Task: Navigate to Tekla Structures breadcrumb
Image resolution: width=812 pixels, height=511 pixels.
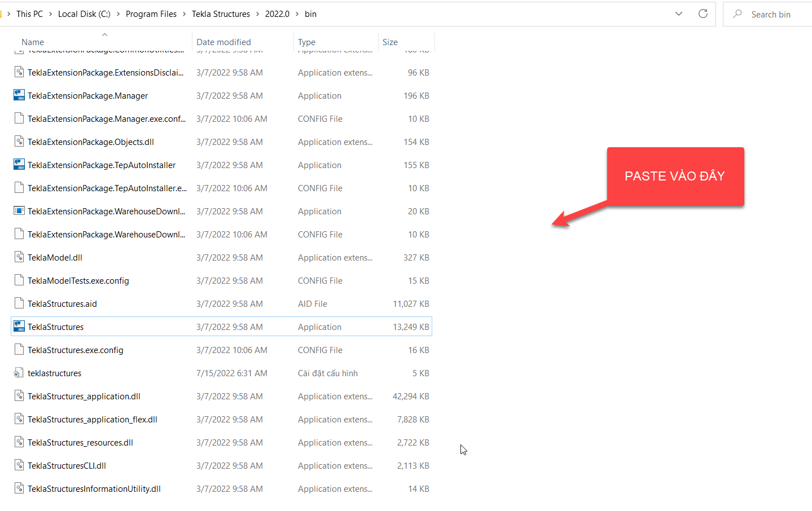Action: click(x=221, y=14)
